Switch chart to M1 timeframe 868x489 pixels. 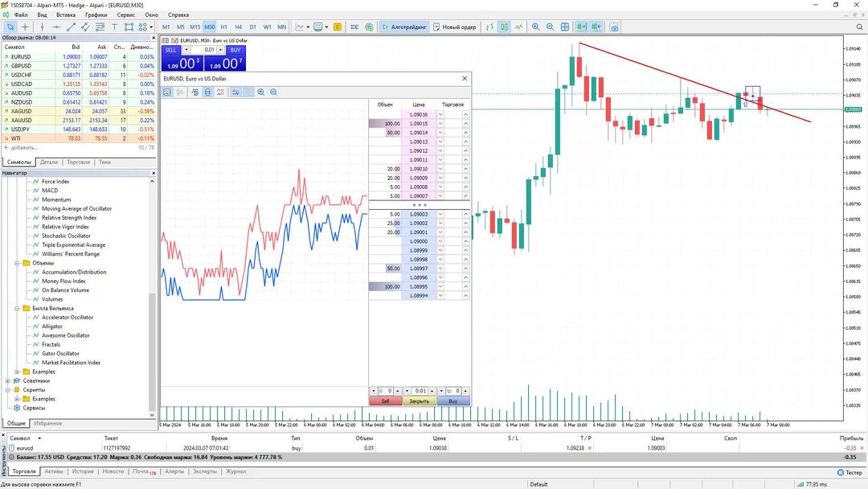point(166,27)
